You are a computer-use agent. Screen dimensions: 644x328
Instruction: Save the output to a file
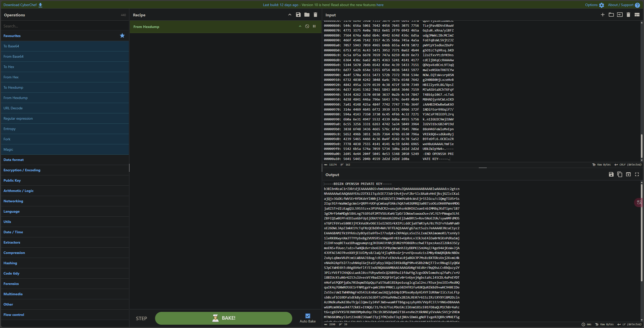(611, 175)
